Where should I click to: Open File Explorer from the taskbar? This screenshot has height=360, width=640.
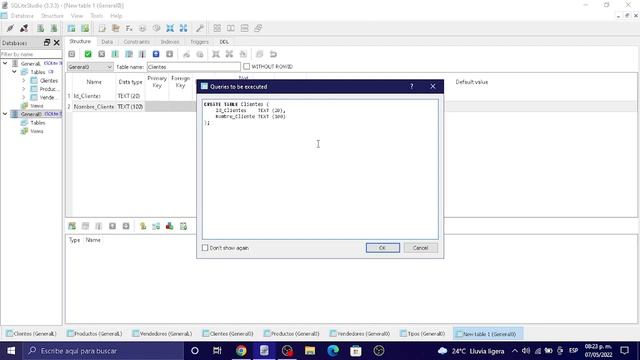pyautogui.click(x=310, y=351)
